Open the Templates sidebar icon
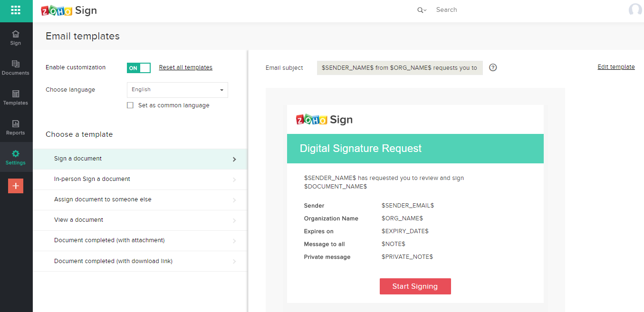This screenshot has width=644, height=312. 16,94
